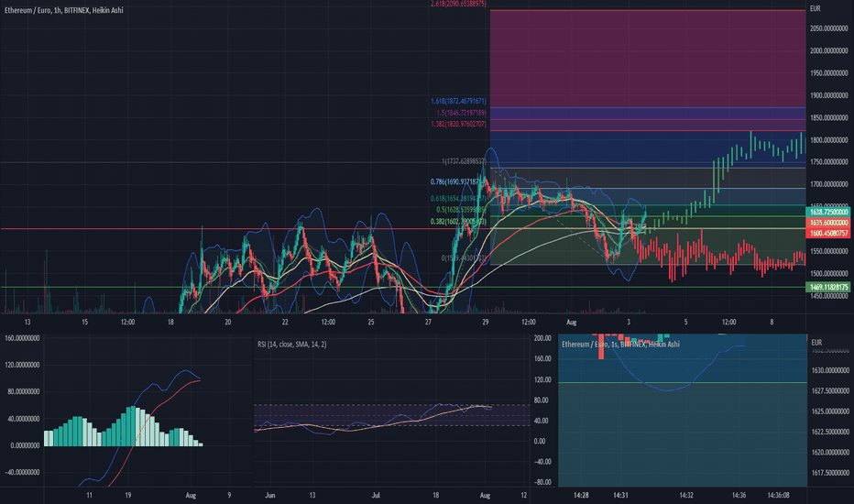This screenshot has height=504, width=854.
Task: Click the EUR currency label on main chart
Action: click(x=815, y=8)
